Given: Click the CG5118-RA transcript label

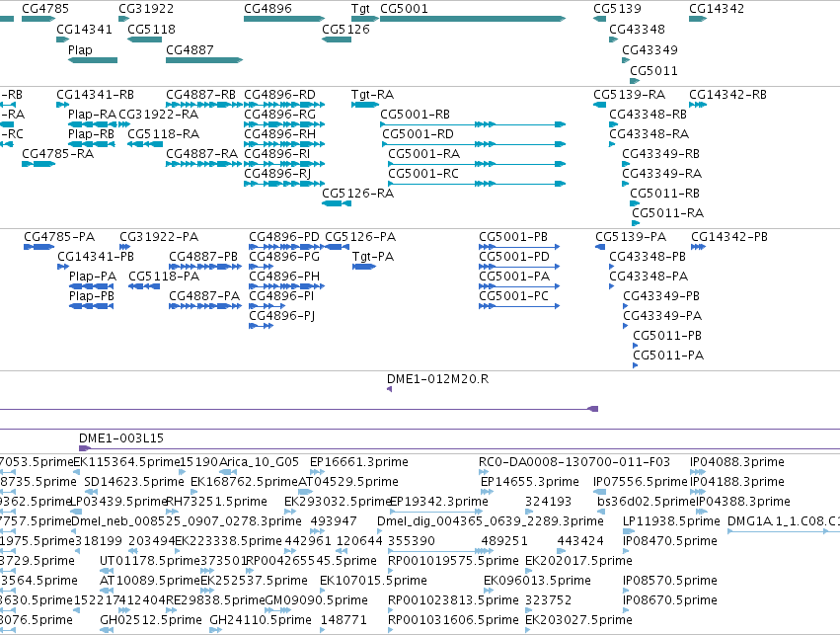Looking at the screenshot, I should click(164, 134).
